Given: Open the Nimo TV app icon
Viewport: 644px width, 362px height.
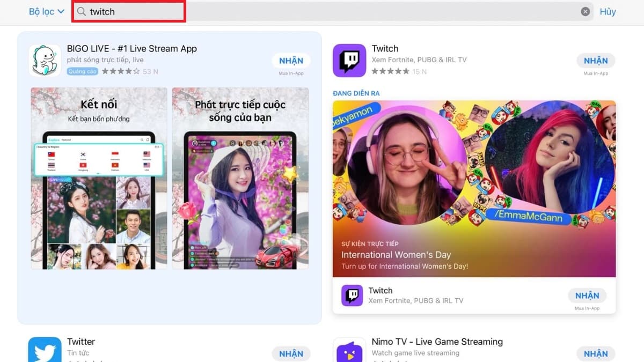Looking at the screenshot, I should [349, 350].
